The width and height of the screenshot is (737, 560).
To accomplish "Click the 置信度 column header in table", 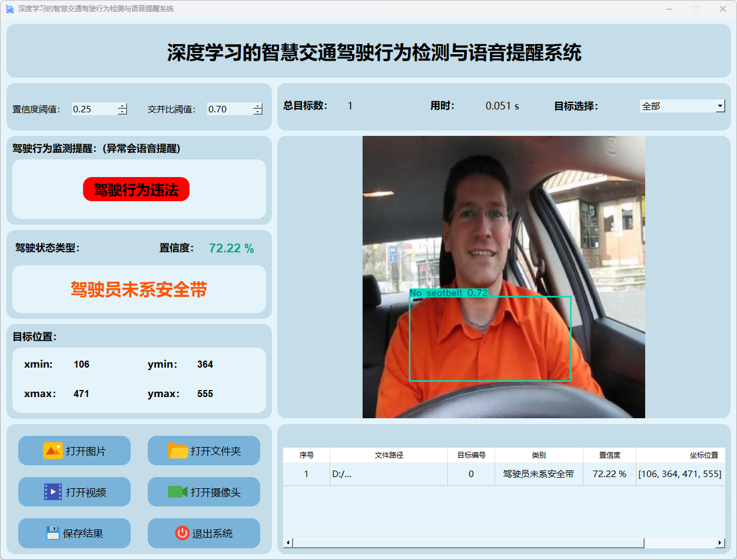I will 609,455.
